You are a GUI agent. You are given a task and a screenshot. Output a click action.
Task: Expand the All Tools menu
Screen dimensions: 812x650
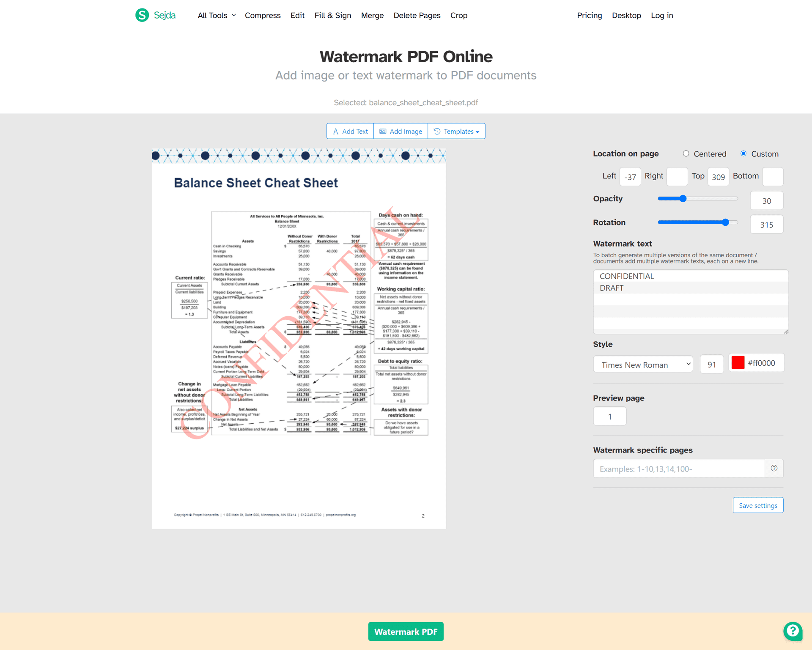(x=217, y=15)
